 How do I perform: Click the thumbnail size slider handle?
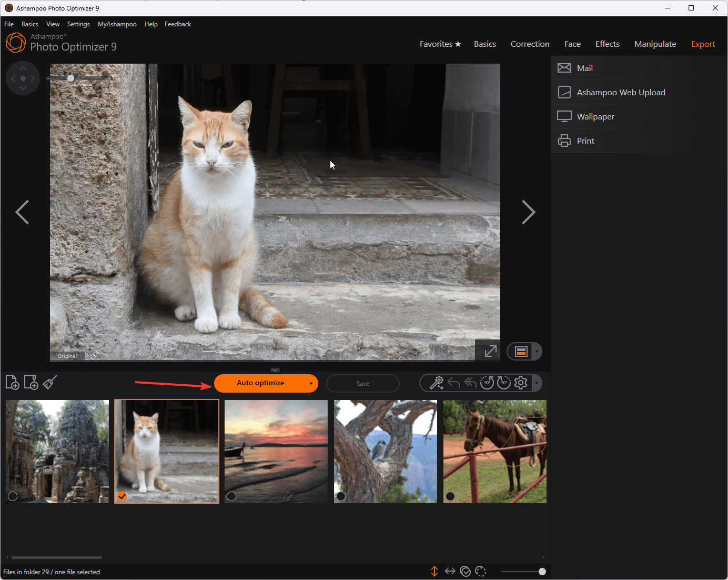[542, 572]
